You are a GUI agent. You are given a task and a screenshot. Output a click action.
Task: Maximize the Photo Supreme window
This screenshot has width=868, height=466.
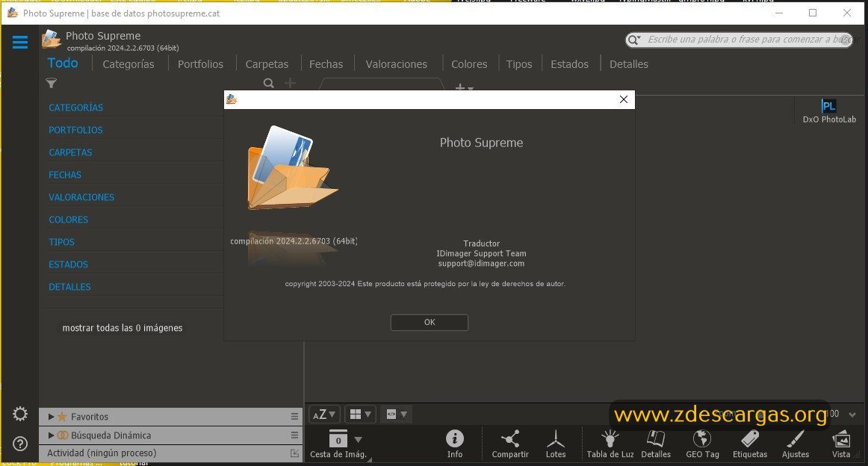tap(813, 13)
